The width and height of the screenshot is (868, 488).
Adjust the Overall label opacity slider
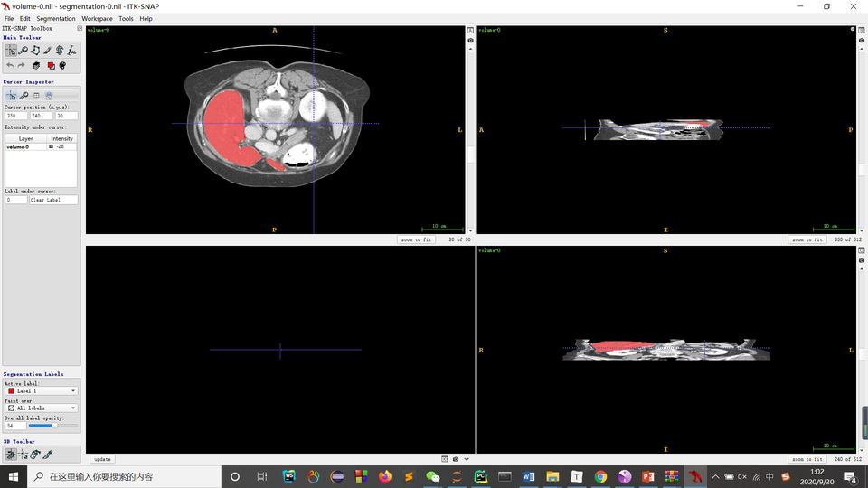click(x=52, y=425)
